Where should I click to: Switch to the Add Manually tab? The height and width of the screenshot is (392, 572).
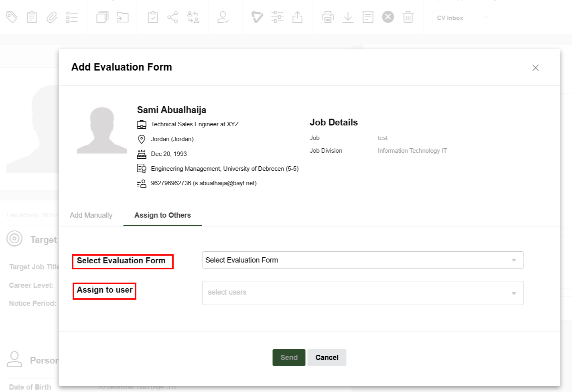[91, 215]
